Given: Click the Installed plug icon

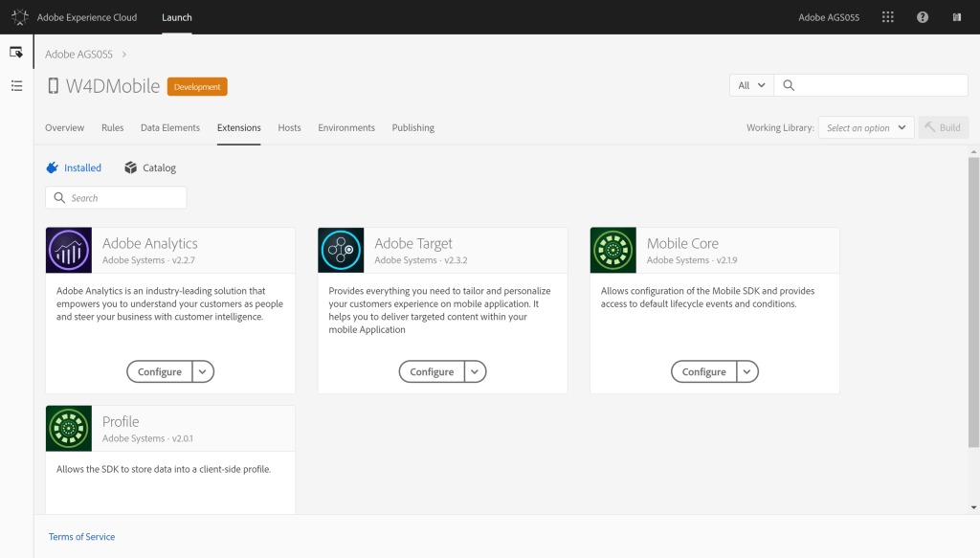Looking at the screenshot, I should click(53, 167).
